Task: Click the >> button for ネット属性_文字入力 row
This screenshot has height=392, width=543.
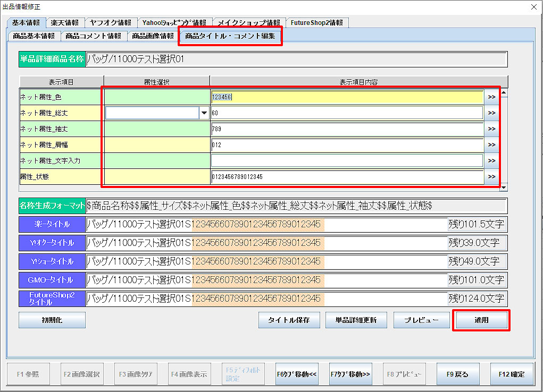Action: 491,161
